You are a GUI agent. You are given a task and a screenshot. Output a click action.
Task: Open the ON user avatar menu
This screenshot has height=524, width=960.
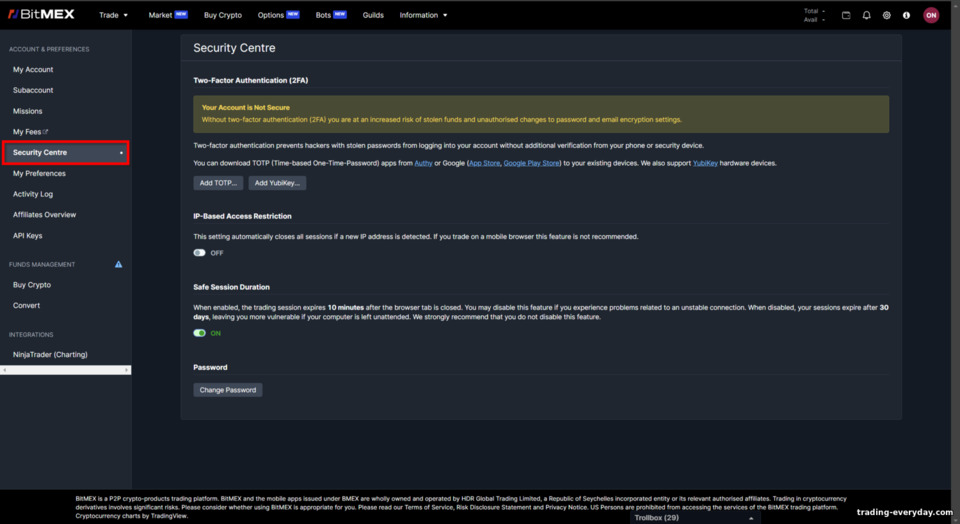click(931, 15)
